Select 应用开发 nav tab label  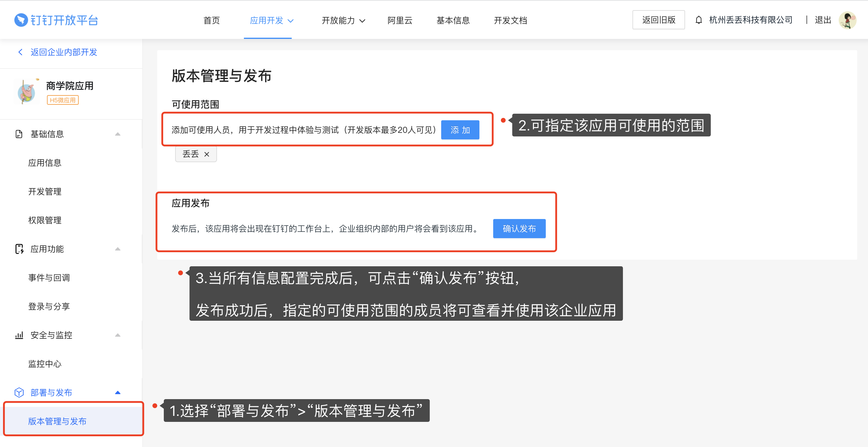point(267,20)
